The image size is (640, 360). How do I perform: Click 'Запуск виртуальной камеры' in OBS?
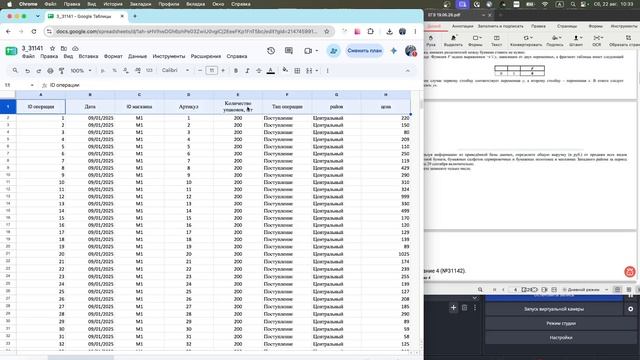[554, 309]
